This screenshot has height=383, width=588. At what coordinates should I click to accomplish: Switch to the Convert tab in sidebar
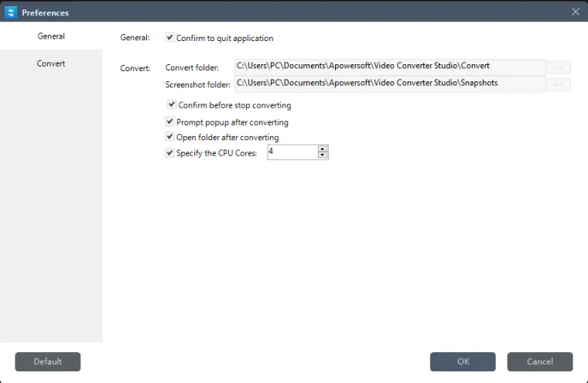pos(51,63)
